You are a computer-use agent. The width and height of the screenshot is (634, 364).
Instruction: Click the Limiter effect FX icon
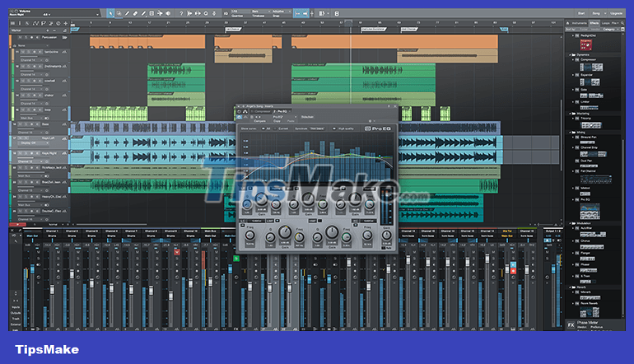[x=577, y=102]
